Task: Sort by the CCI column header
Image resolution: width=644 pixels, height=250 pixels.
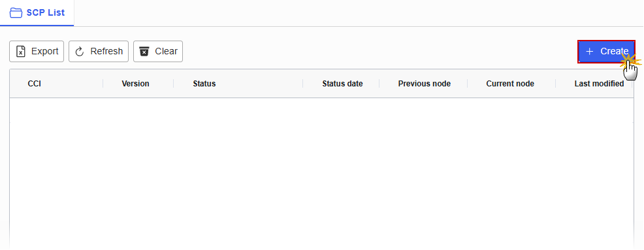Action: (x=35, y=84)
